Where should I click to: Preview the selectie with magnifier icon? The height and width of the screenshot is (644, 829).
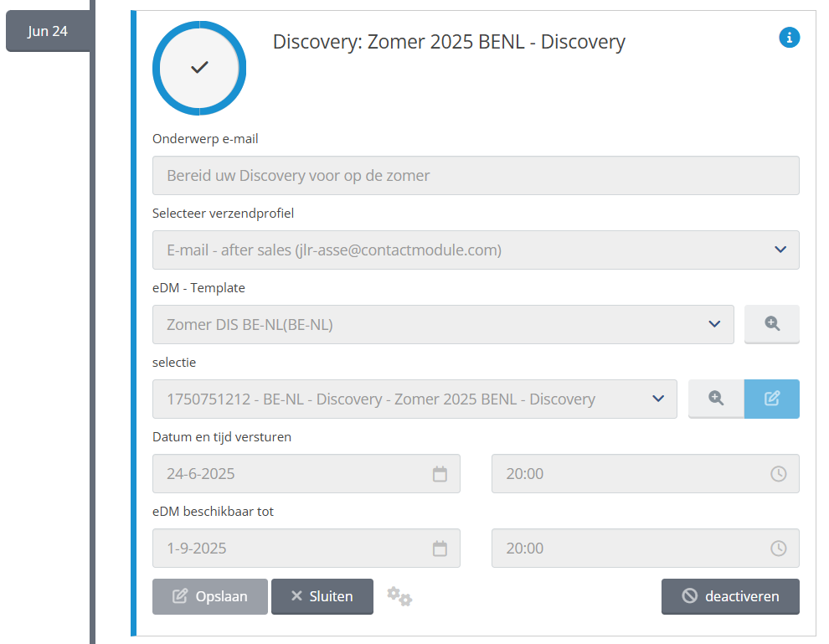pyautogui.click(x=716, y=399)
